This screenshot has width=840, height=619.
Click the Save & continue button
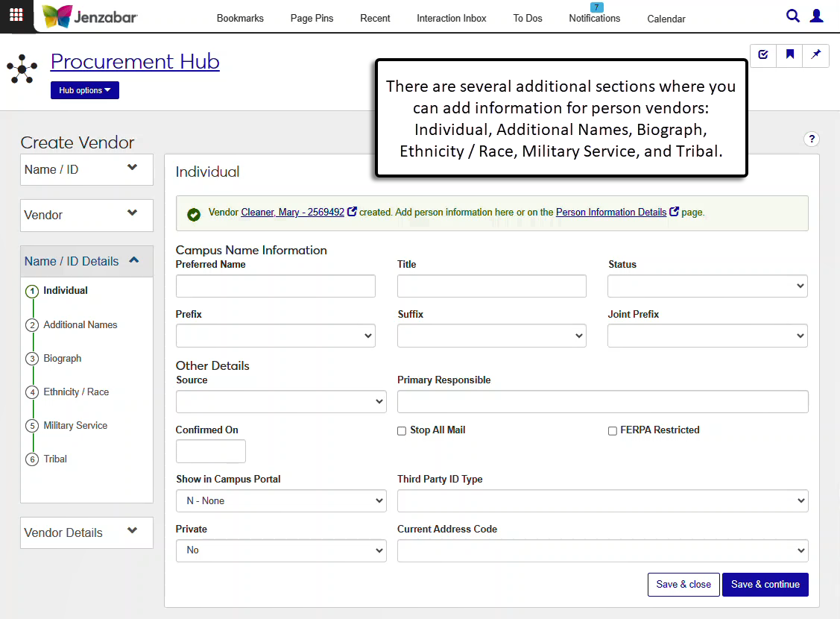coord(765,585)
